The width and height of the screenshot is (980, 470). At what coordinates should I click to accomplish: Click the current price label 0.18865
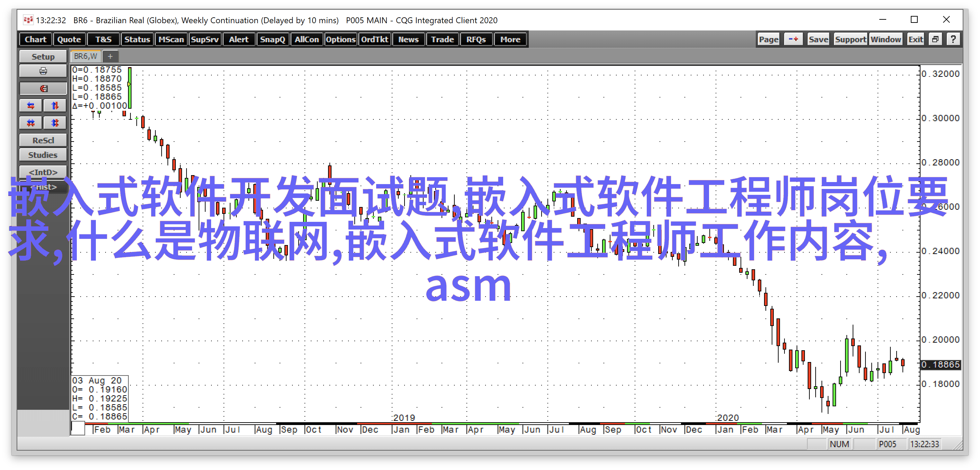point(940,364)
